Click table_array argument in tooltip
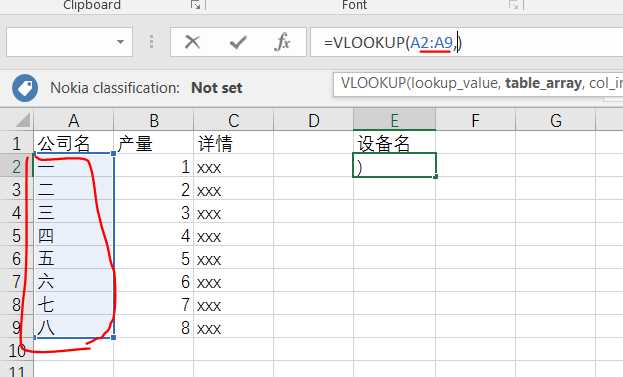623x377 pixels. [x=544, y=83]
